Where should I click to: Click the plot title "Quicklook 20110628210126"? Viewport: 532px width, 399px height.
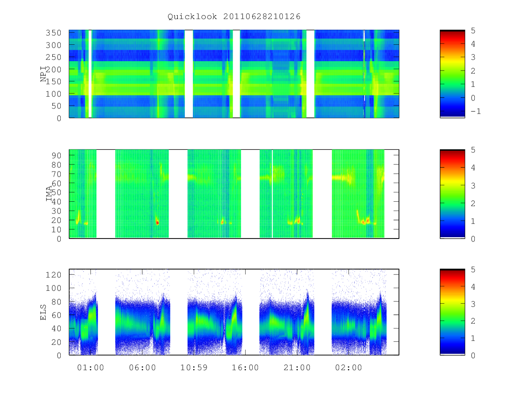click(234, 16)
